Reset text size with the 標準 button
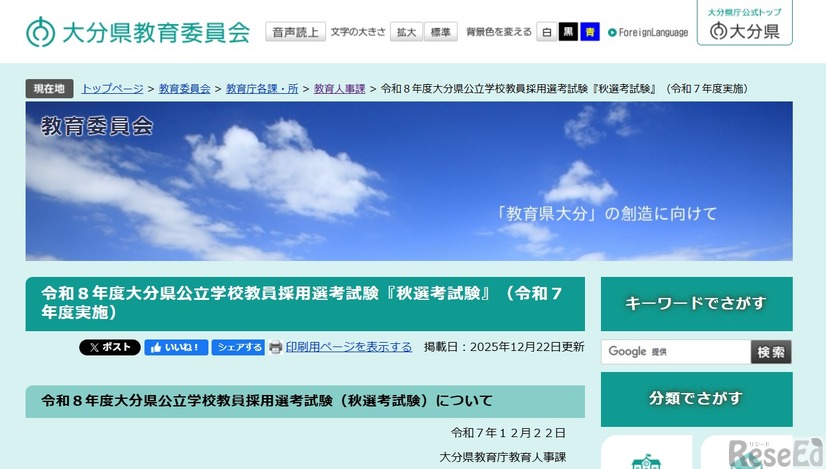The width and height of the screenshot is (826, 469). coord(440,32)
